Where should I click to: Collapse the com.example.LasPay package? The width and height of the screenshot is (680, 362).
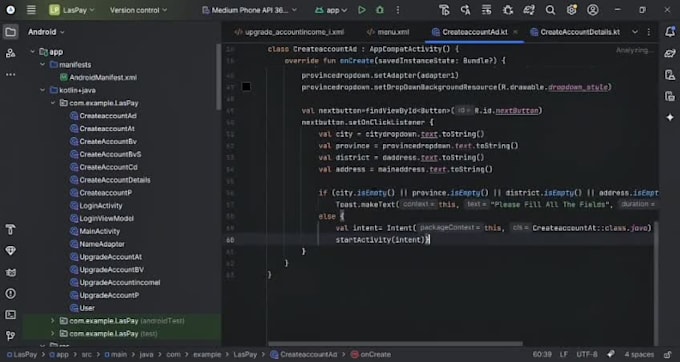click(53, 103)
